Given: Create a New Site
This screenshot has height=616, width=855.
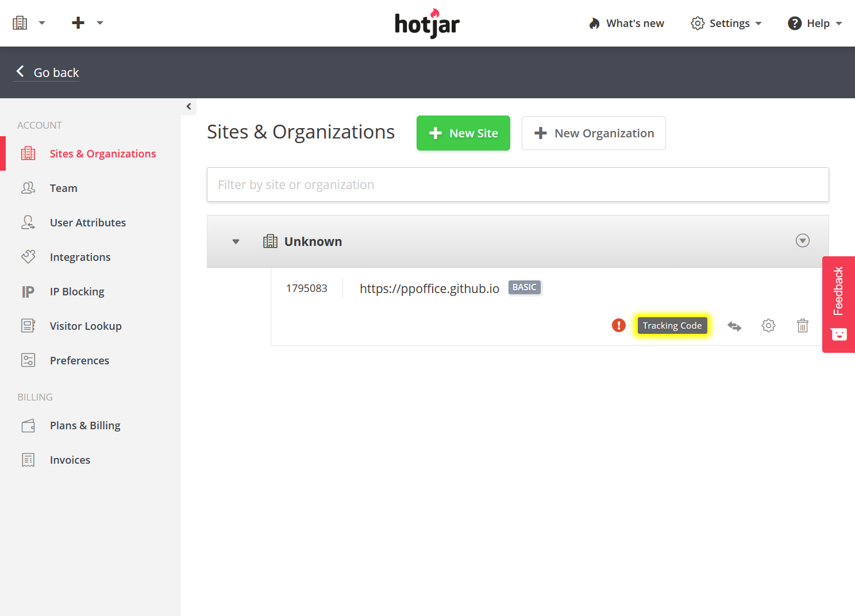Looking at the screenshot, I should tap(463, 133).
